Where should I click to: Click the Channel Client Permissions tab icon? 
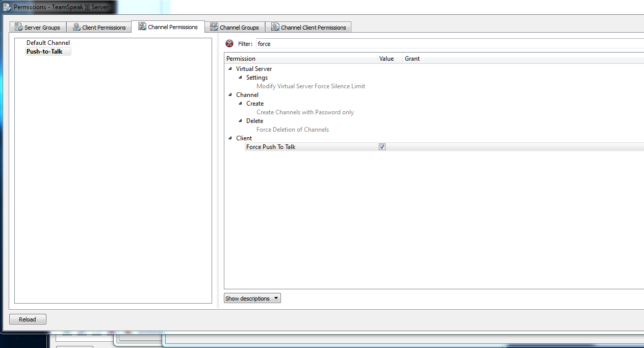tap(275, 27)
